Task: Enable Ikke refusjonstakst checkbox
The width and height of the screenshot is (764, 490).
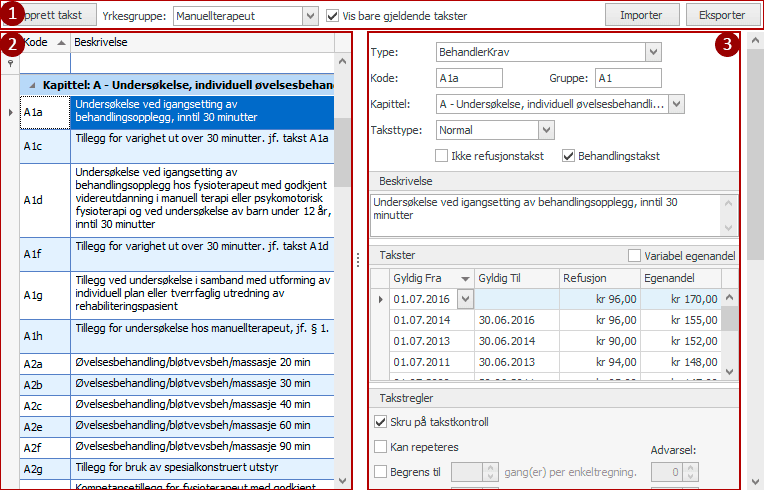Action: pos(441,156)
